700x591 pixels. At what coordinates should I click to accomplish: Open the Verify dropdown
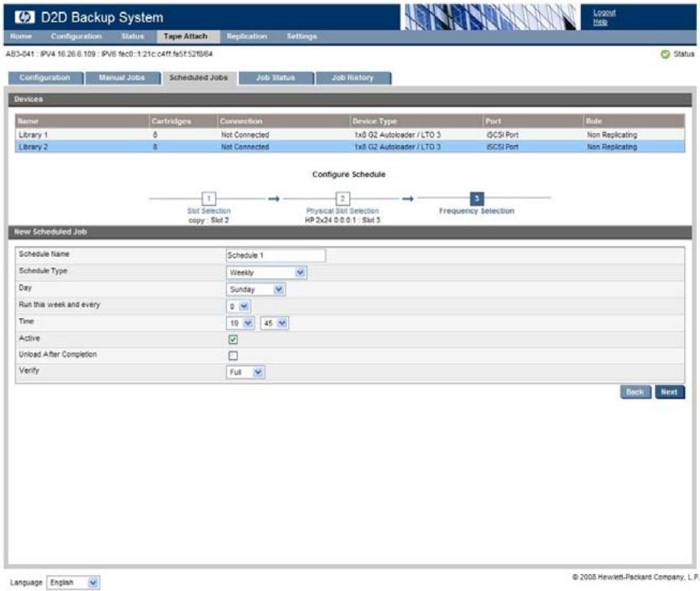(x=245, y=372)
